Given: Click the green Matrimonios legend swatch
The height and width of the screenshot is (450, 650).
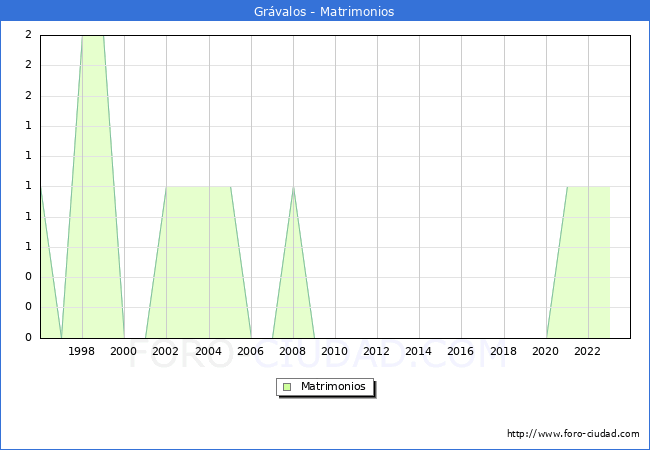Looking at the screenshot, I should tap(287, 386).
